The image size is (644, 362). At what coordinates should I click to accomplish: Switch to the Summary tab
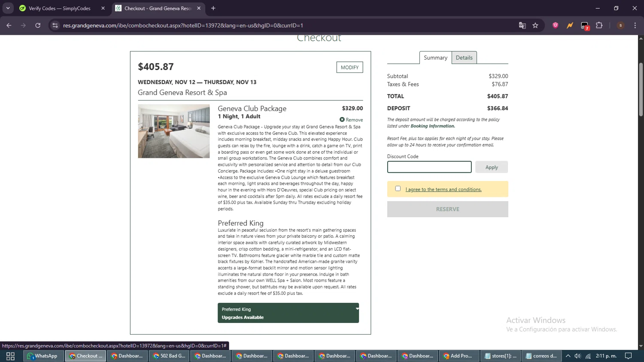435,57
